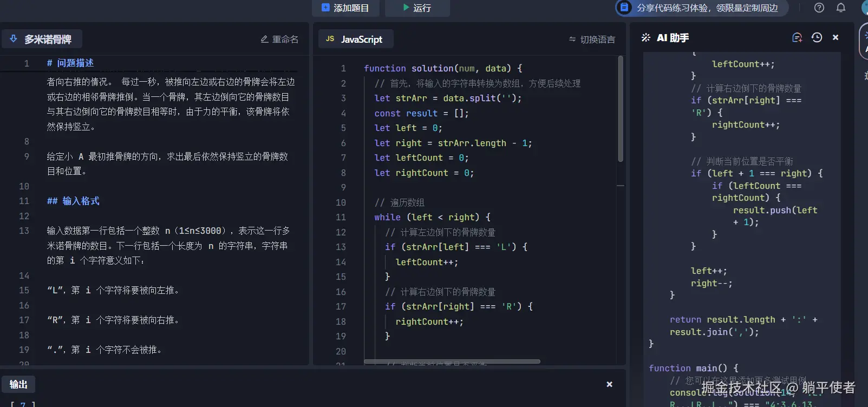This screenshot has width=868, height=407.
Task: Select the JavaScript file tab
Action: click(356, 39)
